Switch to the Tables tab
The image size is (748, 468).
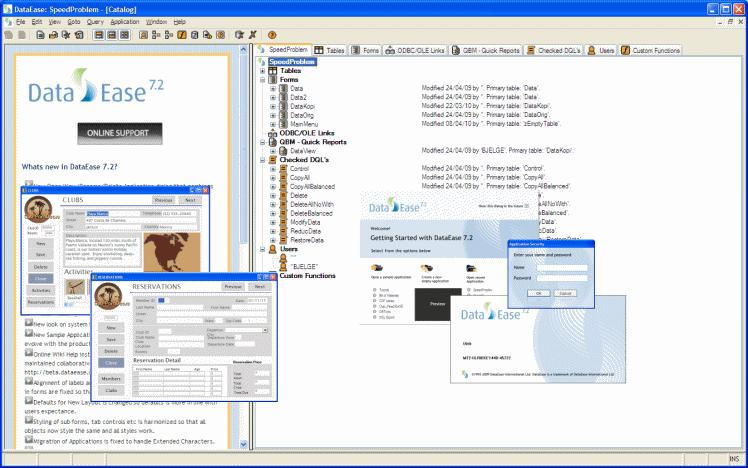330,50
